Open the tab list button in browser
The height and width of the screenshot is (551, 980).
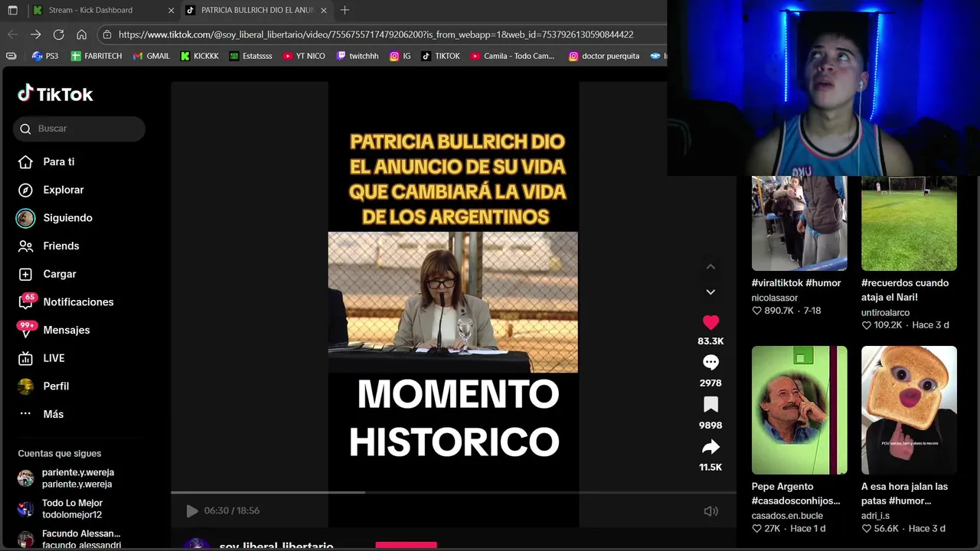click(12, 10)
